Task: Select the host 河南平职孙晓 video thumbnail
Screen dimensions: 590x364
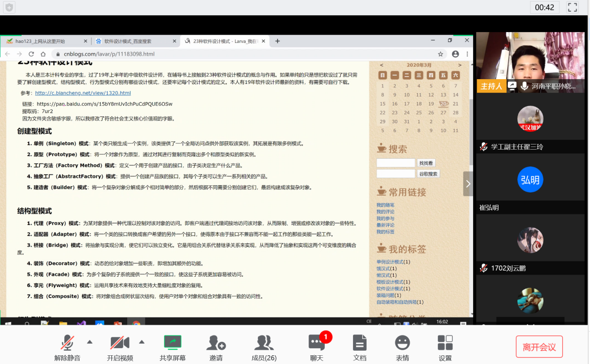Action: [530, 62]
